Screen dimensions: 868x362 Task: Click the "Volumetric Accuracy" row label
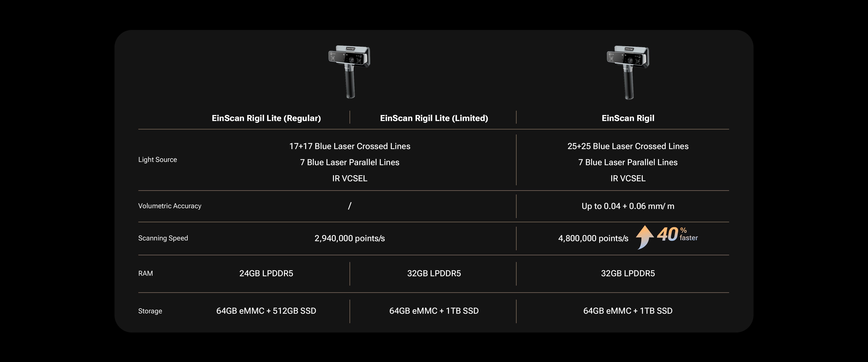pyautogui.click(x=169, y=206)
